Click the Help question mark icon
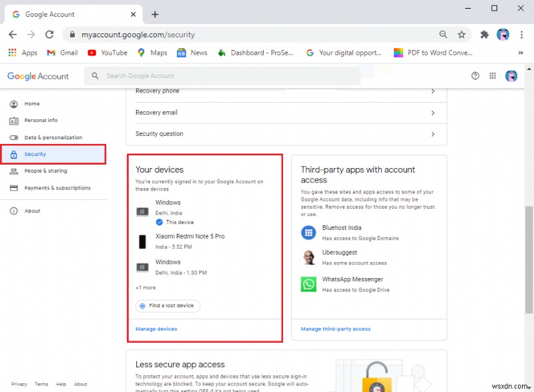 475,75
